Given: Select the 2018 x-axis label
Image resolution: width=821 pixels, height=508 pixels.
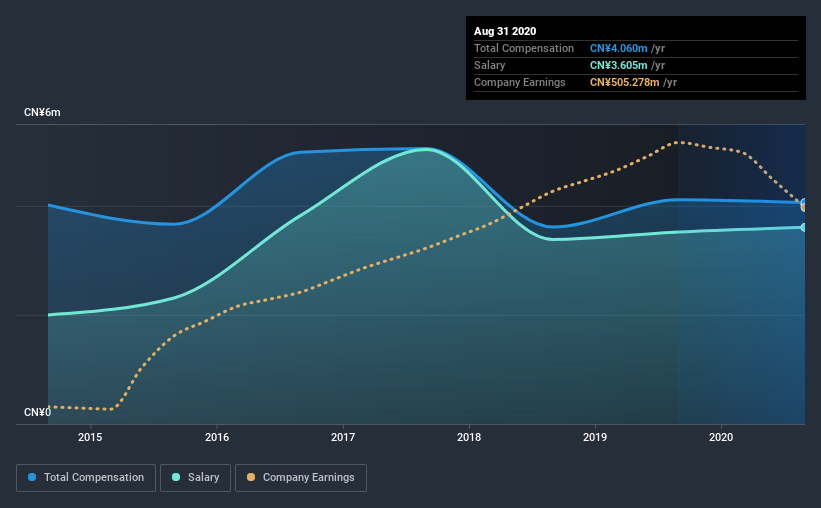Looking at the screenshot, I should [469, 437].
